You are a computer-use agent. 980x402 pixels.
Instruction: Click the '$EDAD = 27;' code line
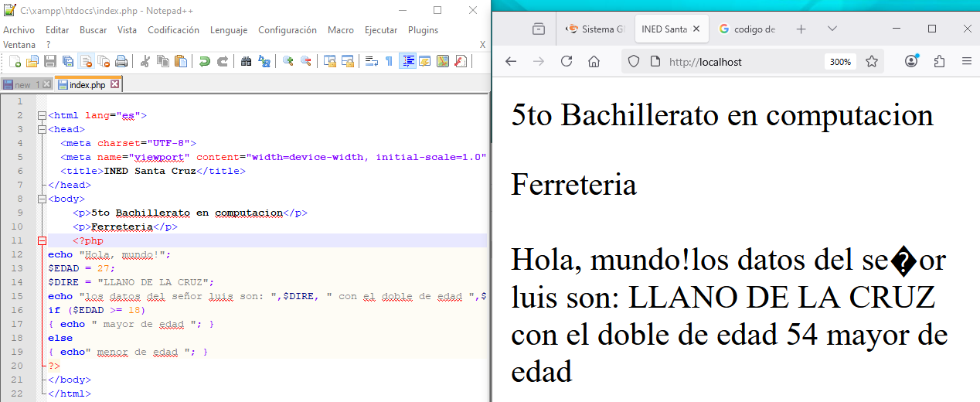(81, 268)
